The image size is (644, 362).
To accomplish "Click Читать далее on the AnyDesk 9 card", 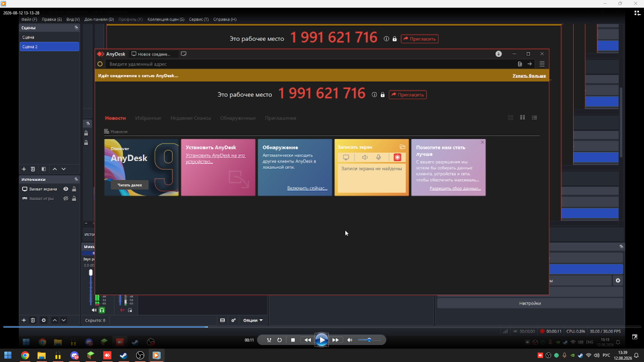I will click(x=130, y=185).
